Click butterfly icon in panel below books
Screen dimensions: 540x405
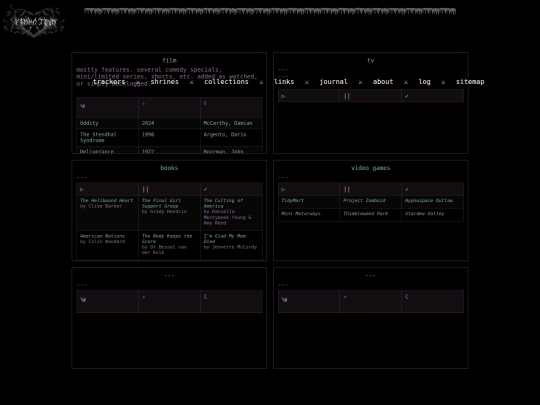pos(83,300)
